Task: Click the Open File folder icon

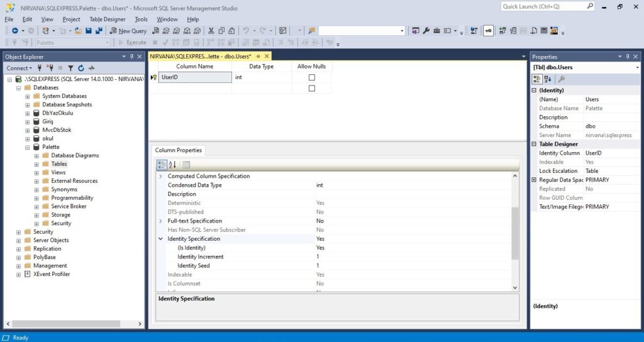Action: (x=78, y=31)
